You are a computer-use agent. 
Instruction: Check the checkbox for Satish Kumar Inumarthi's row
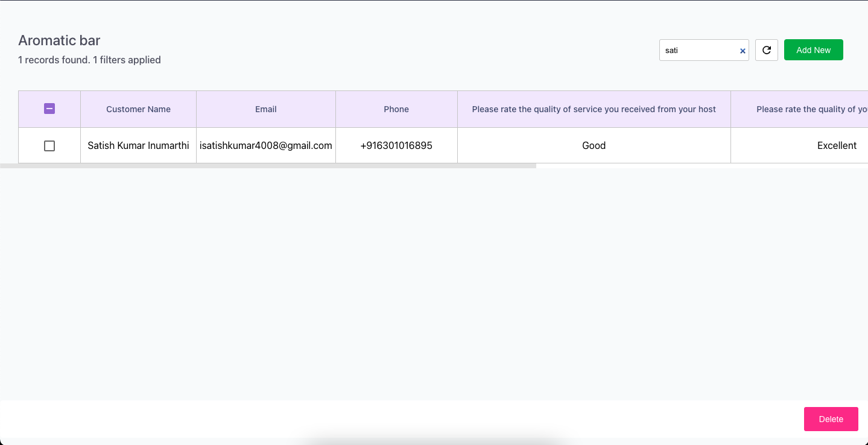point(49,145)
